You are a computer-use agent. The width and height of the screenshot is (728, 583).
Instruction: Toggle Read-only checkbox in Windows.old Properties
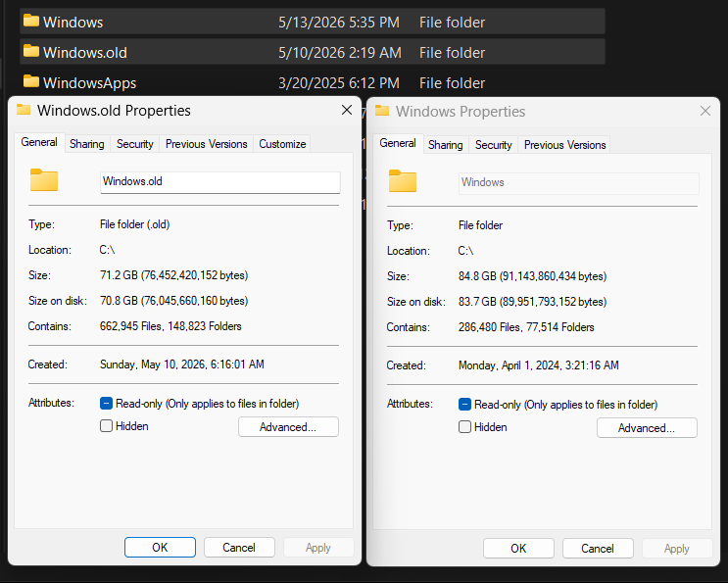pos(107,403)
